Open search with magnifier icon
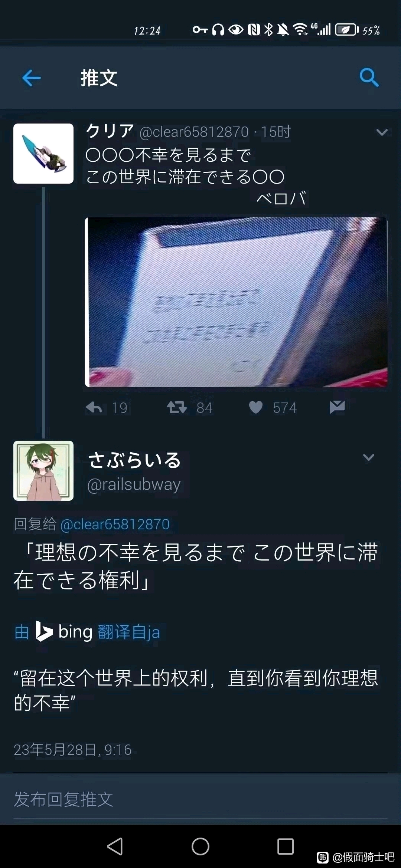This screenshot has height=868, width=401. 369,78
